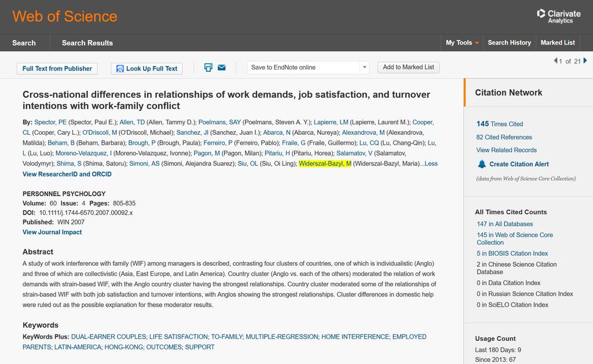Open 82 Cited References link
The height and width of the screenshot is (364, 593).
pyautogui.click(x=504, y=137)
